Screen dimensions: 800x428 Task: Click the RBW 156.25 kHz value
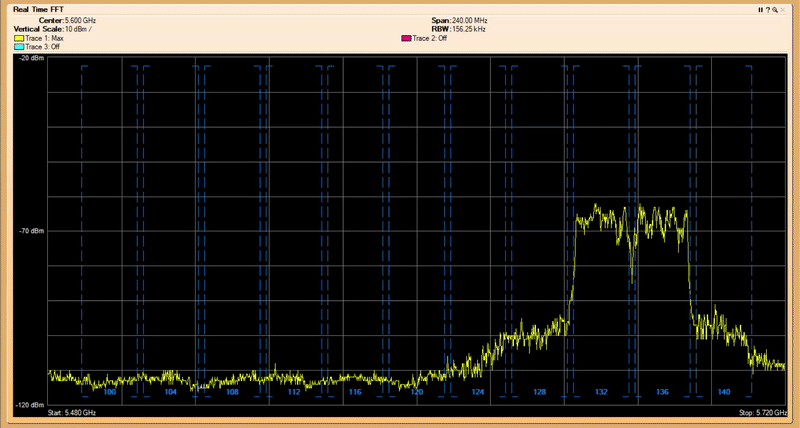click(469, 30)
